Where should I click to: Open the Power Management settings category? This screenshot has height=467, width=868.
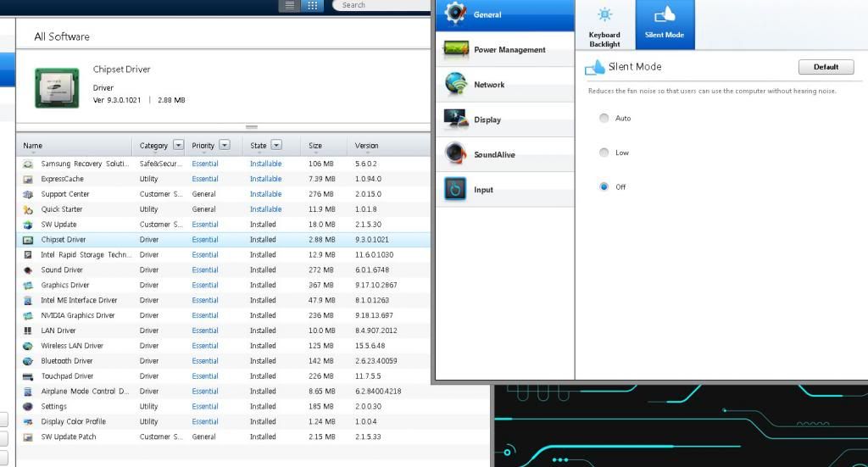point(505,50)
